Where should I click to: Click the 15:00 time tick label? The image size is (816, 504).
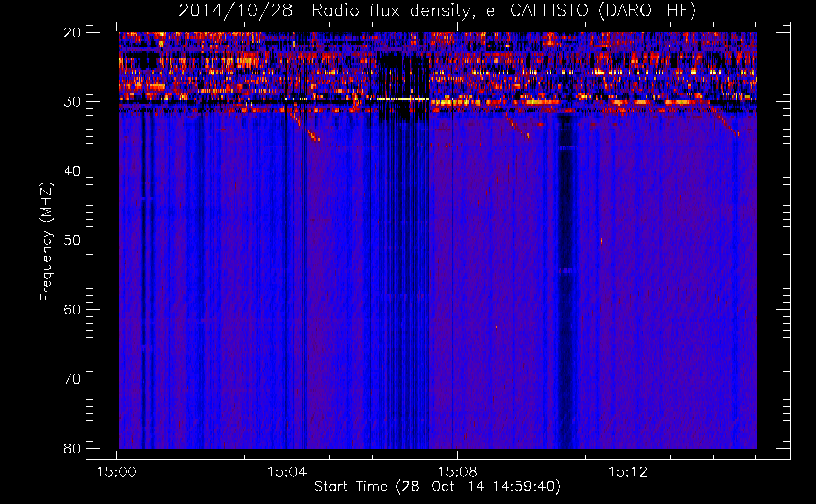point(117,472)
